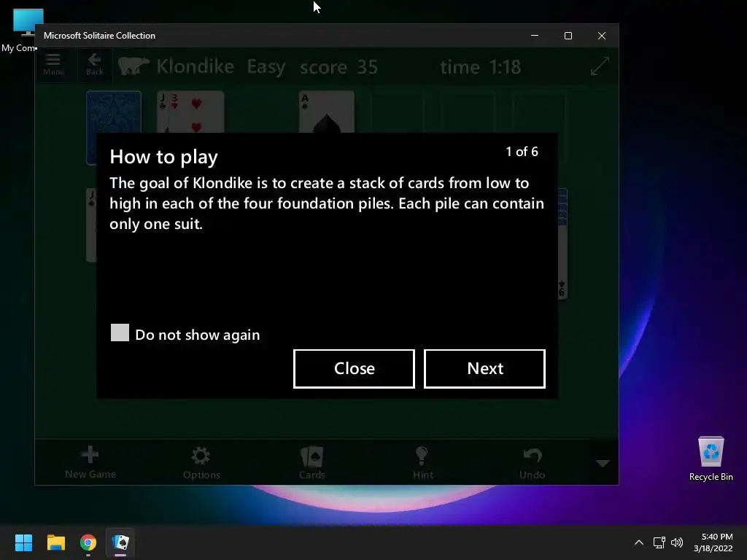
Task: Click the Ace of spades foundation card
Action: 327,112
